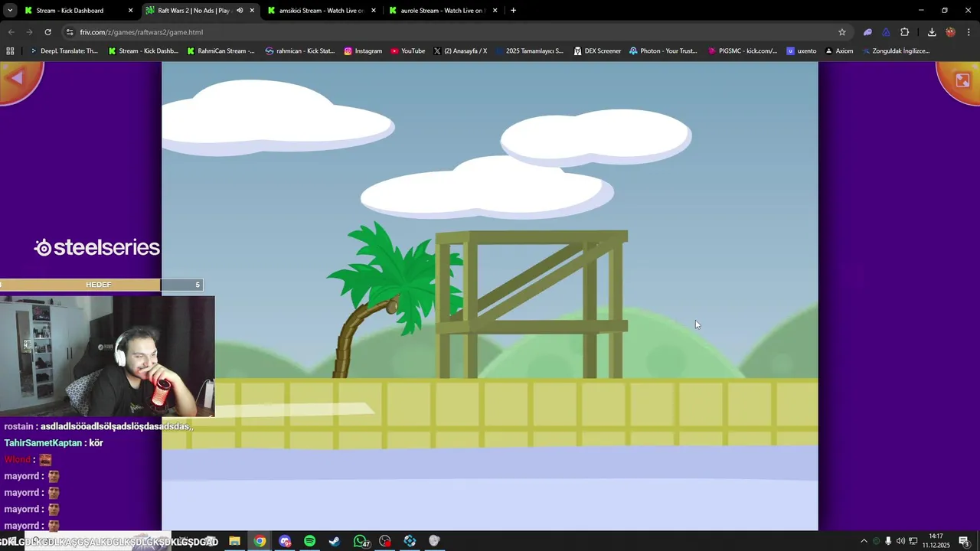Screen dimensions: 980x551
Task: Open the Anasayfa / X bookmark
Action: click(x=460, y=51)
